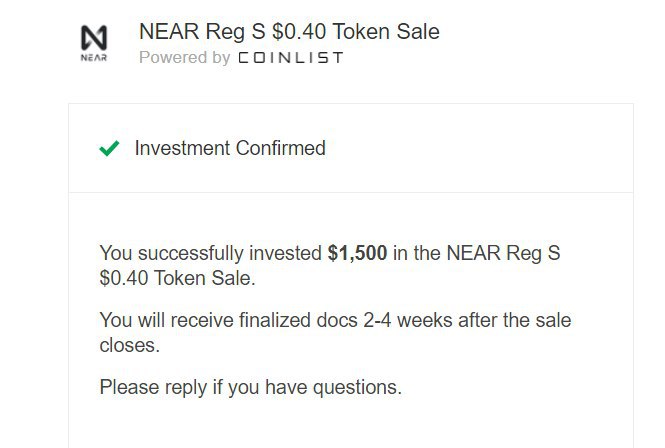The height and width of the screenshot is (448, 665).
Task: Click the word 'closes.' in message
Action: click(129, 346)
